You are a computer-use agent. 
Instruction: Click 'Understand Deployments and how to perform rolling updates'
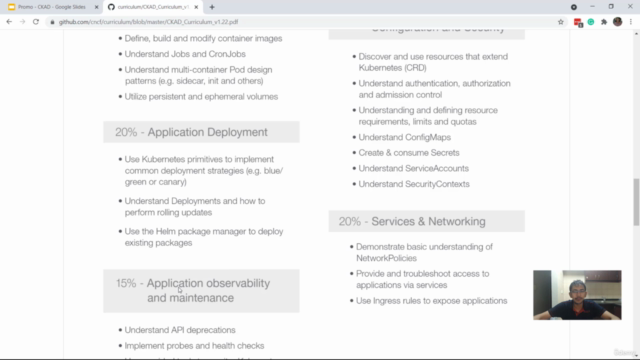tap(195, 207)
